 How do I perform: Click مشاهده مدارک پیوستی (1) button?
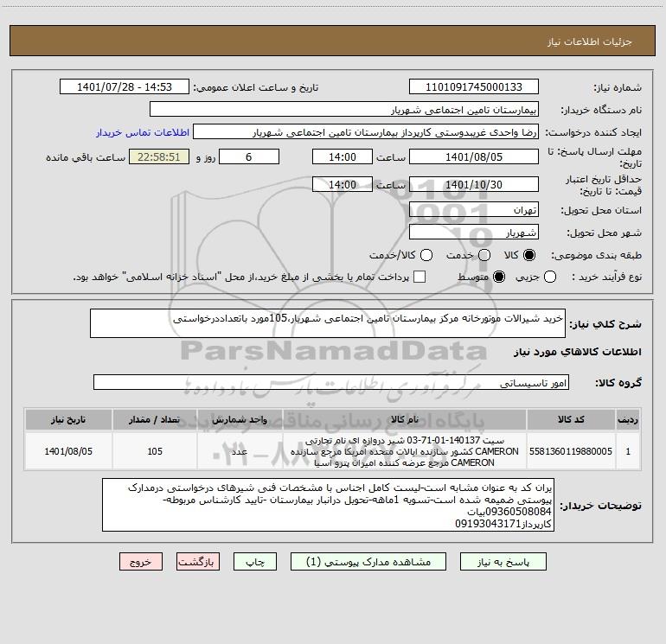[x=368, y=562]
